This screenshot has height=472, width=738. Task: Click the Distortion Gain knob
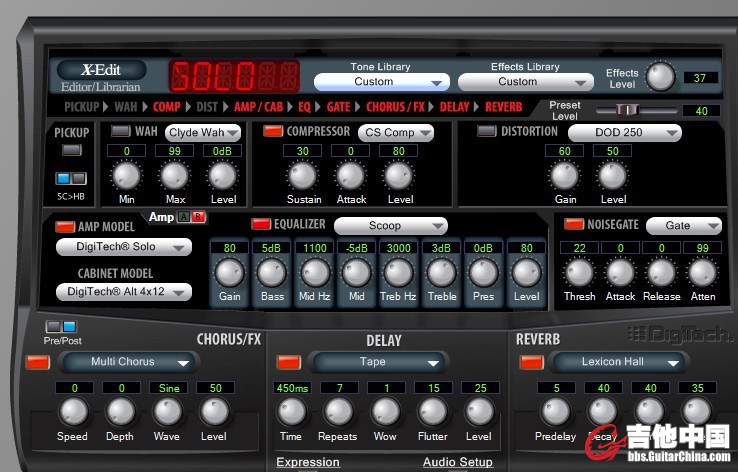click(x=565, y=176)
